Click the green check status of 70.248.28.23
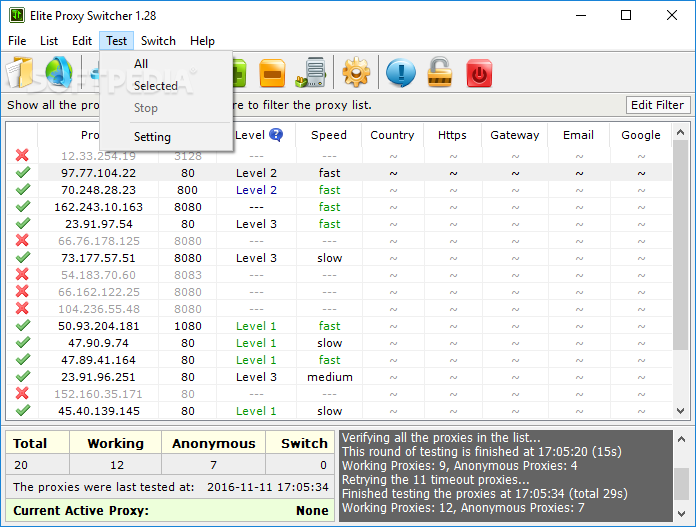This screenshot has width=696, height=527. (23, 190)
